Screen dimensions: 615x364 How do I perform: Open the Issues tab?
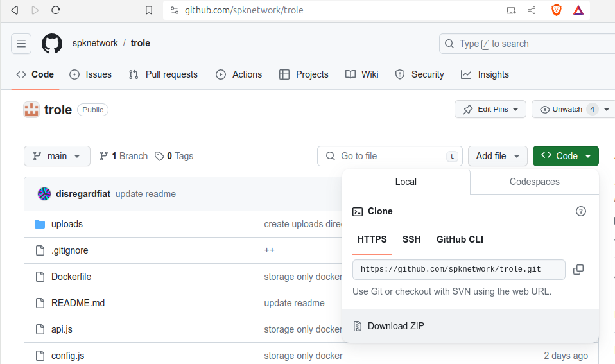tap(91, 74)
